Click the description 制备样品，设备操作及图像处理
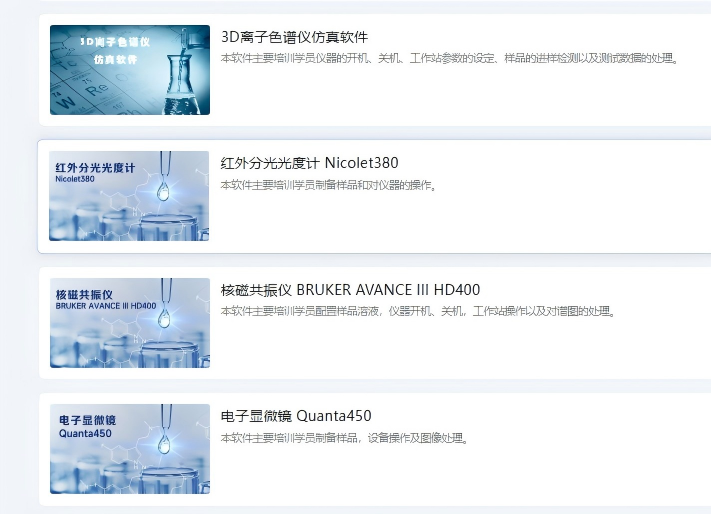This screenshot has height=514, width=711. pyautogui.click(x=345, y=438)
